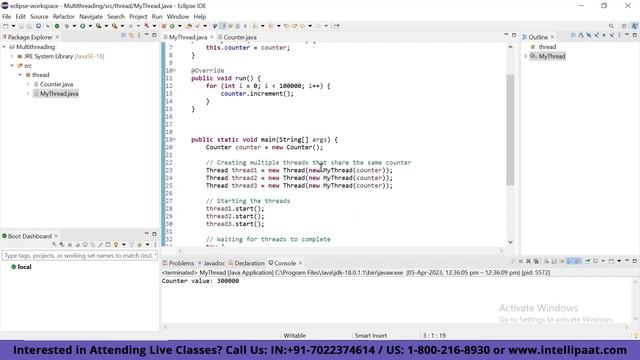Click the Open Perspective toolbar icon
Image resolution: width=640 pixels, height=360 pixels.
point(624,26)
